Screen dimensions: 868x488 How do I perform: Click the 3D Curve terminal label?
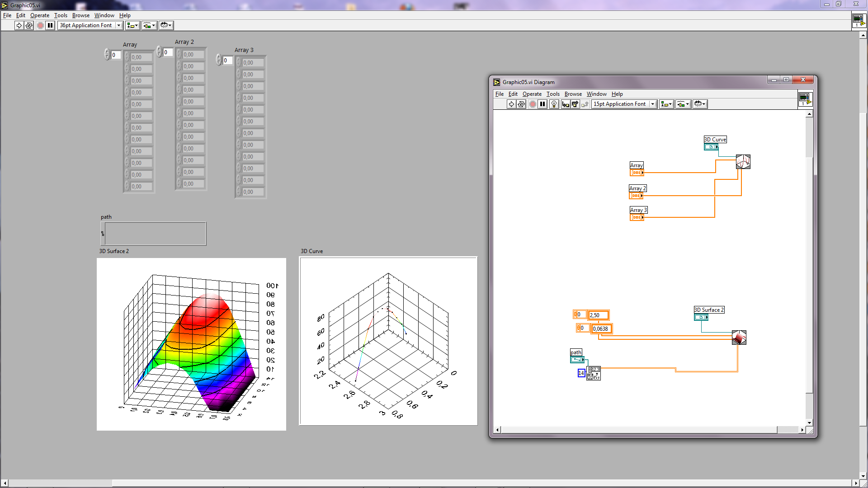pos(715,140)
